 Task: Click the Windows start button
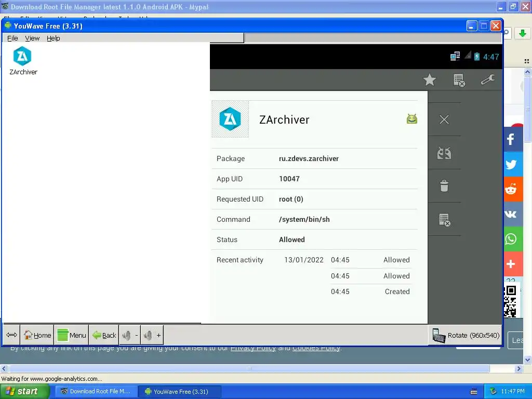[x=24, y=392]
